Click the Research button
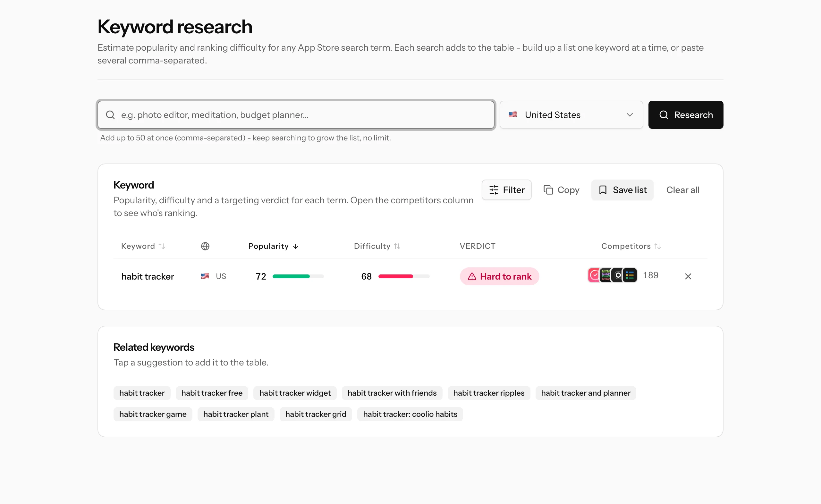 [685, 115]
